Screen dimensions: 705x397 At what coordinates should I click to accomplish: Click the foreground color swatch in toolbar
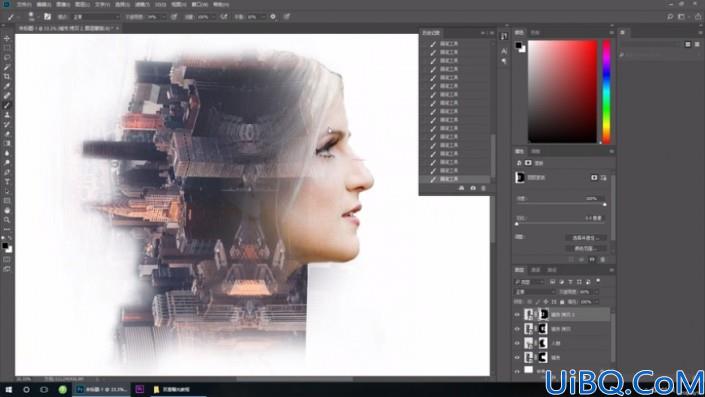pyautogui.click(x=5, y=245)
